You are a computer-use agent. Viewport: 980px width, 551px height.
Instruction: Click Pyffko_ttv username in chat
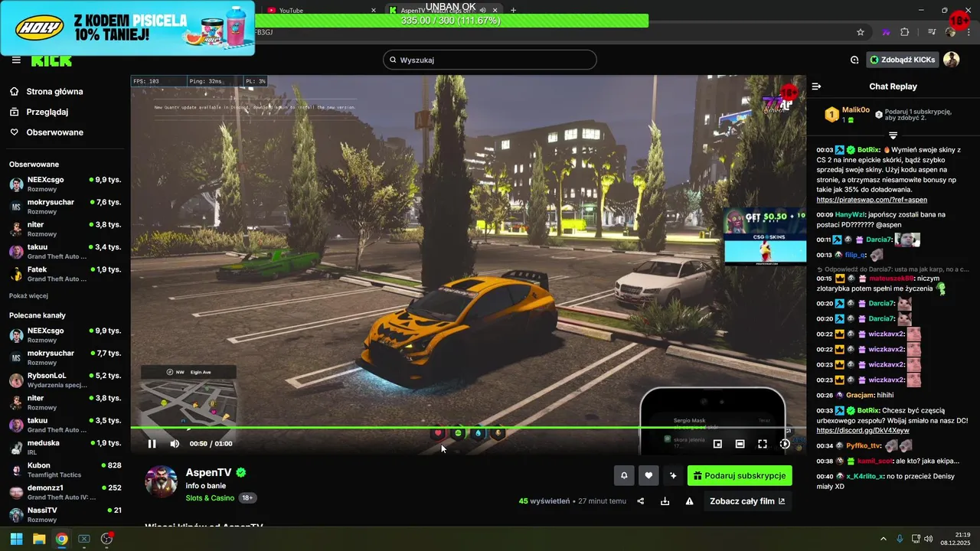pos(864,446)
